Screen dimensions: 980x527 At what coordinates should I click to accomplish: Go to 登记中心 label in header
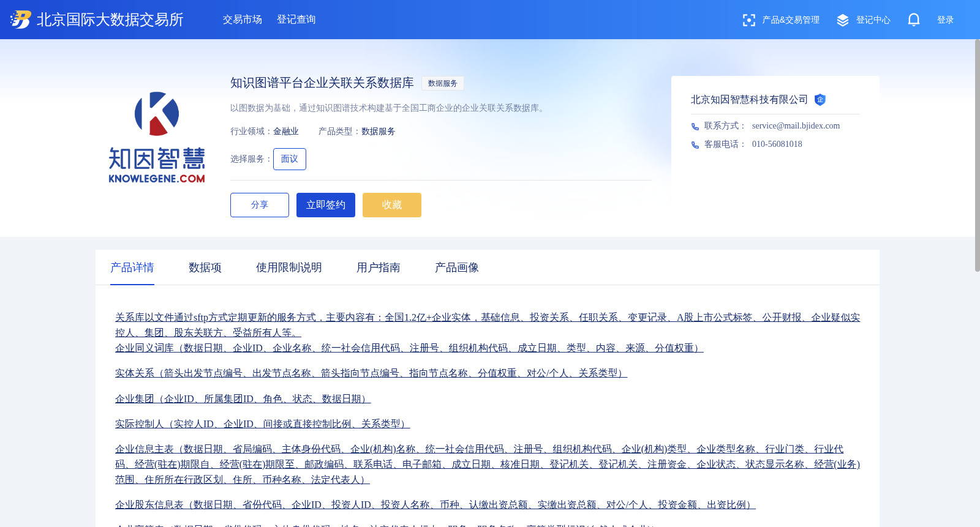click(x=873, y=20)
